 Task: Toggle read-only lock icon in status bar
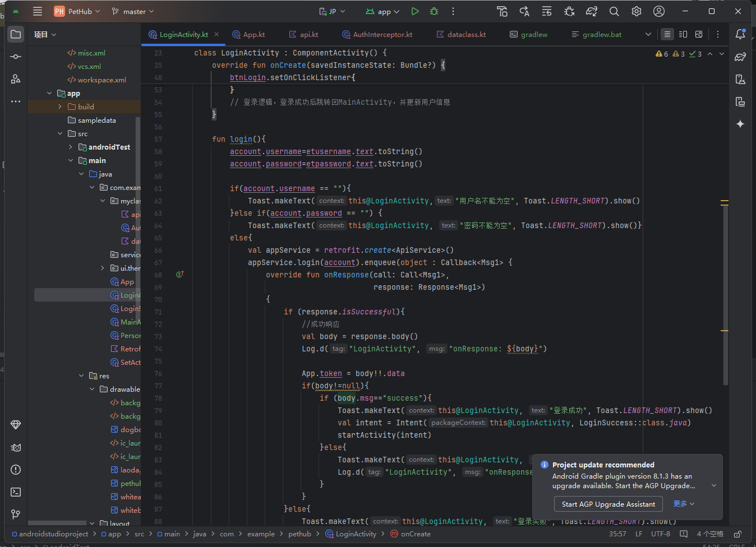[738, 534]
